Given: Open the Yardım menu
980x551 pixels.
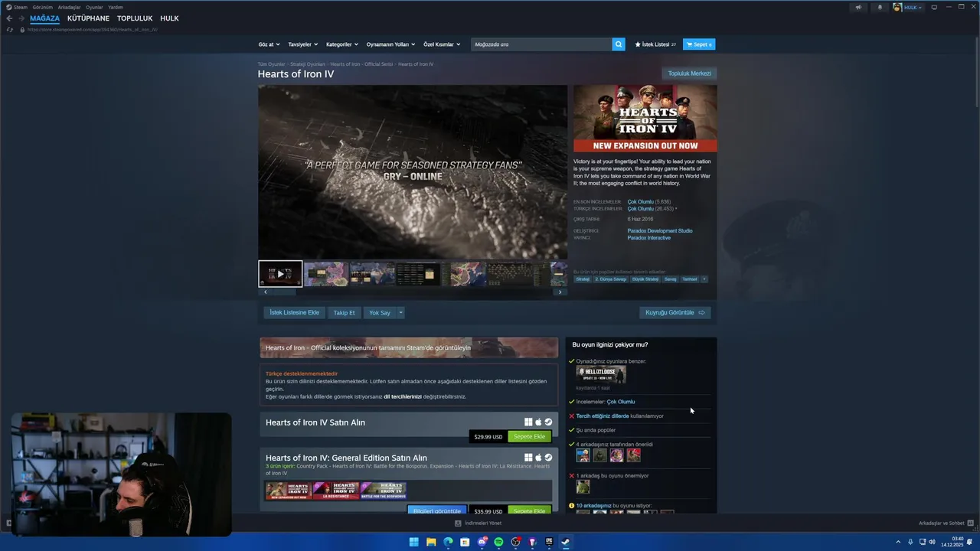Looking at the screenshot, I should pyautogui.click(x=116, y=7).
